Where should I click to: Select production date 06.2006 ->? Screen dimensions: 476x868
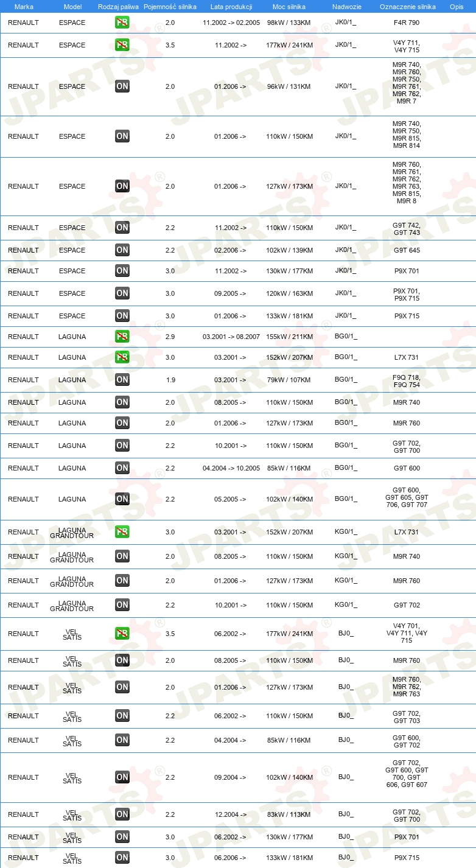click(230, 858)
